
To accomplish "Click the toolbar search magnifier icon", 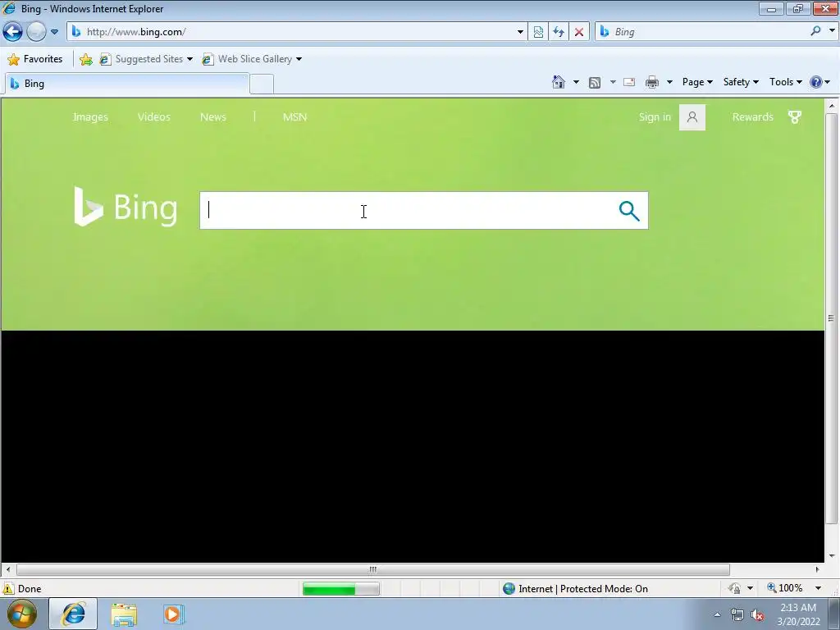I will [816, 31].
